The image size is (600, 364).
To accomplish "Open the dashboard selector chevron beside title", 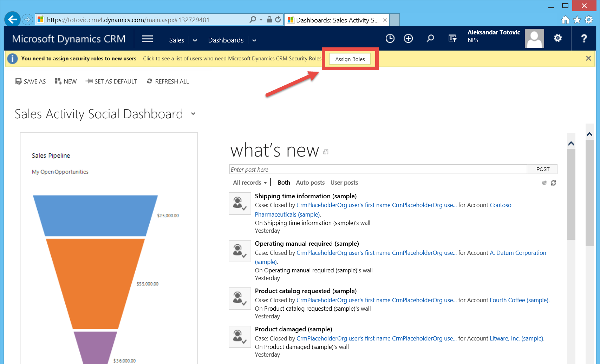I will tap(193, 114).
